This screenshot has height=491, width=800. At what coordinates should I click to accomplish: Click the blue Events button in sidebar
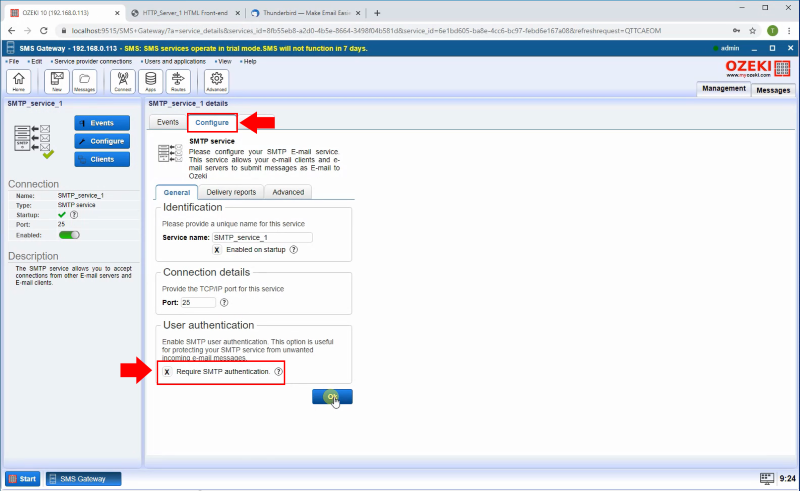click(x=102, y=123)
